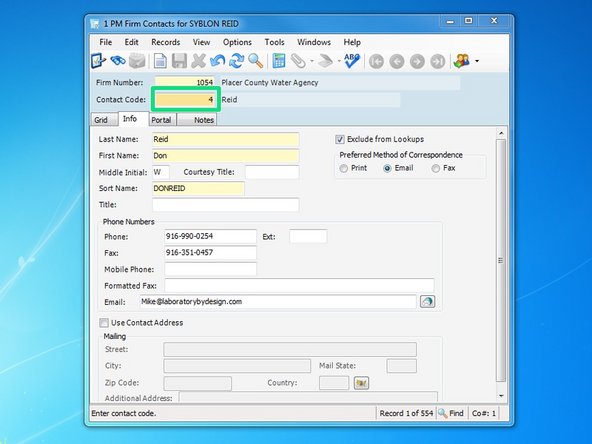This screenshot has height=444, width=592.
Task: Open the Tools menu
Action: [x=274, y=42]
